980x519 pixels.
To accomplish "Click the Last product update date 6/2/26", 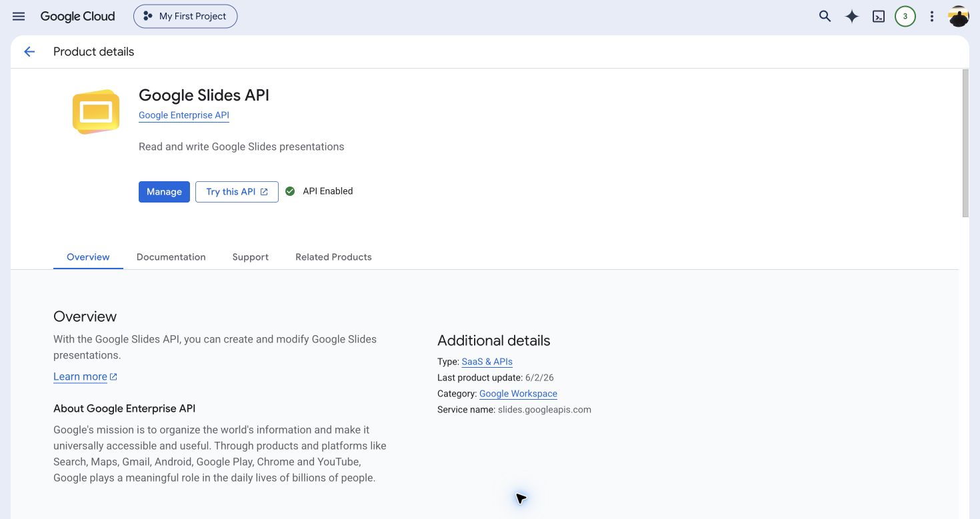I will (539, 378).
